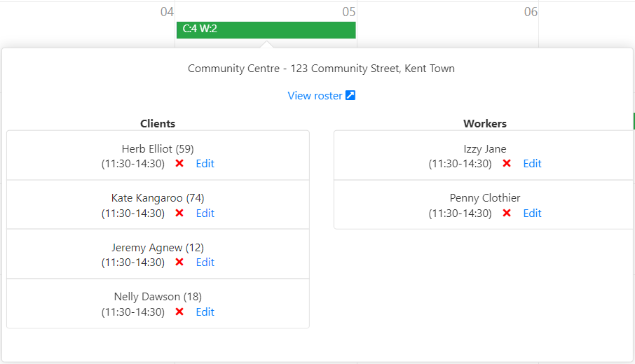Click Herb Elliot's time (11:30-14:30)
Screen dimensions: 635x364
(133, 164)
